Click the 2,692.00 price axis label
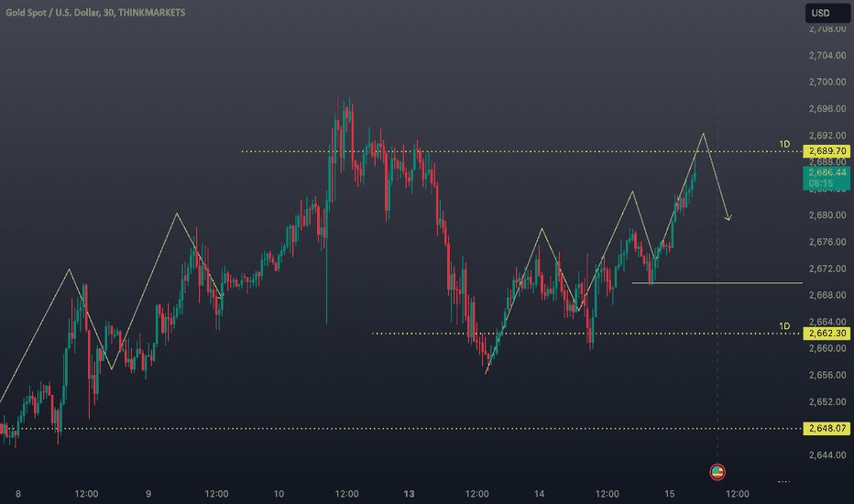 click(x=827, y=136)
